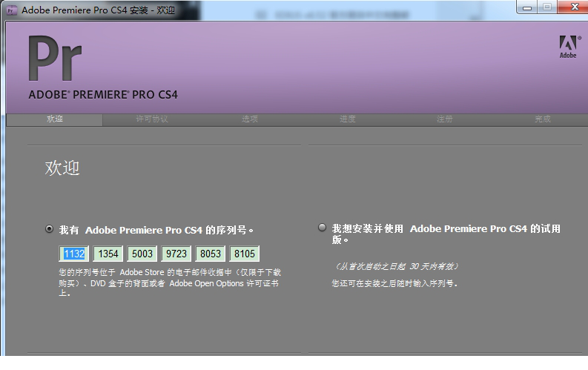Click the Pr icon in title bar
This screenshot has width=588, height=370.
click(x=12, y=10)
